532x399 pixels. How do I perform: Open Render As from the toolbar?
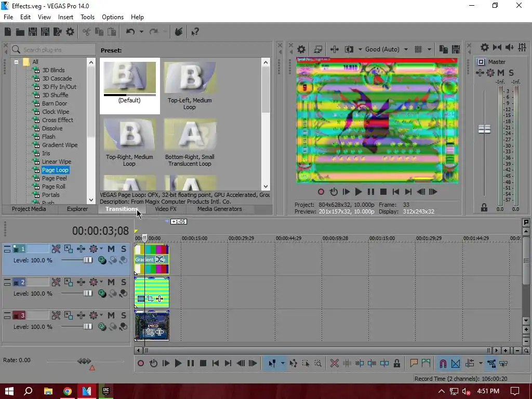tap(57, 32)
